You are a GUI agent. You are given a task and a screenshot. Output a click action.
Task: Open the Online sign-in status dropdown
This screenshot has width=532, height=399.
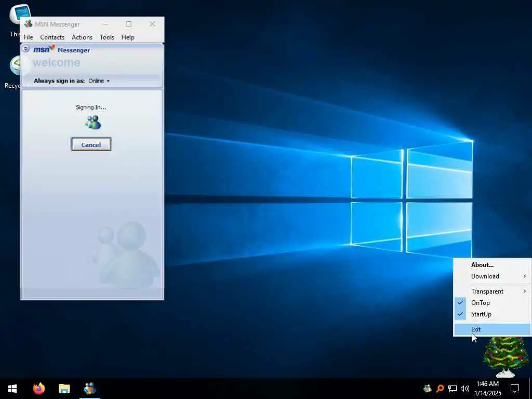click(99, 81)
